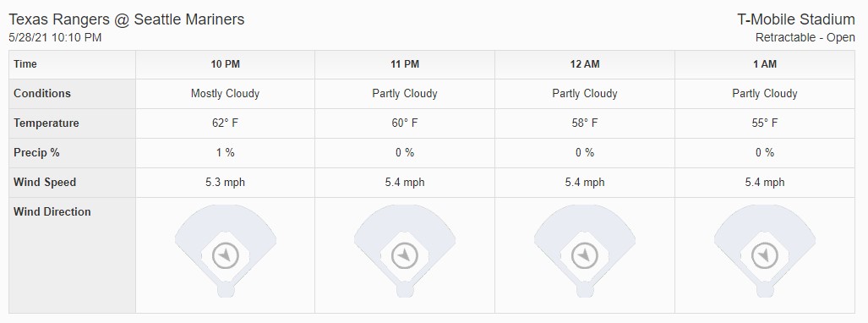Select the Mostly Cloudy condition cell
Image resolution: width=868 pixels, height=323 pixels.
pyautogui.click(x=226, y=94)
